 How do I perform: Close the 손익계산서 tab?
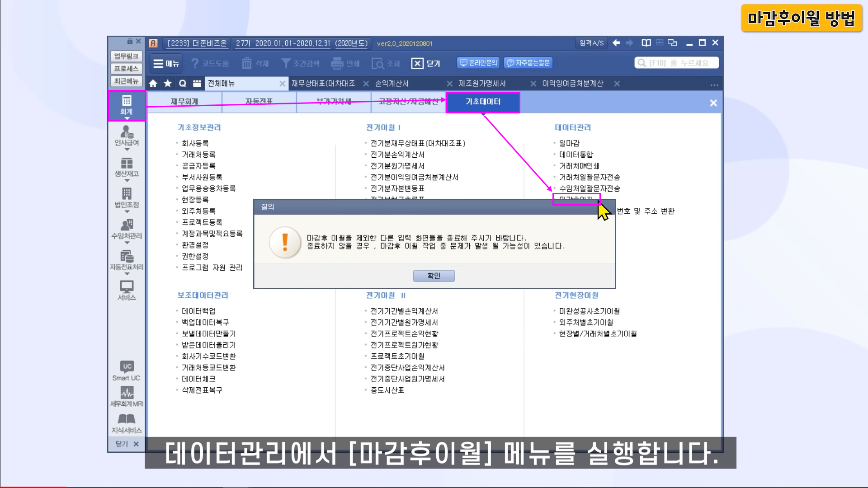click(449, 84)
